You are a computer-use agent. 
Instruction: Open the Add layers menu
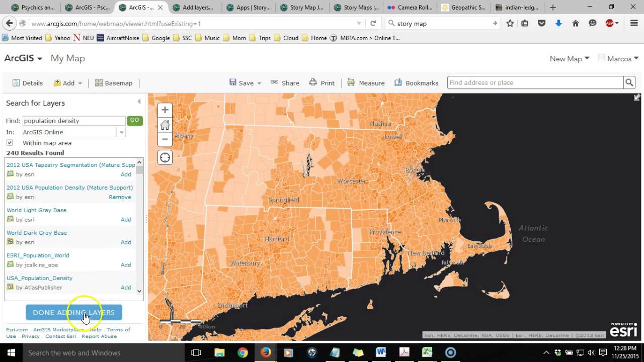68,83
